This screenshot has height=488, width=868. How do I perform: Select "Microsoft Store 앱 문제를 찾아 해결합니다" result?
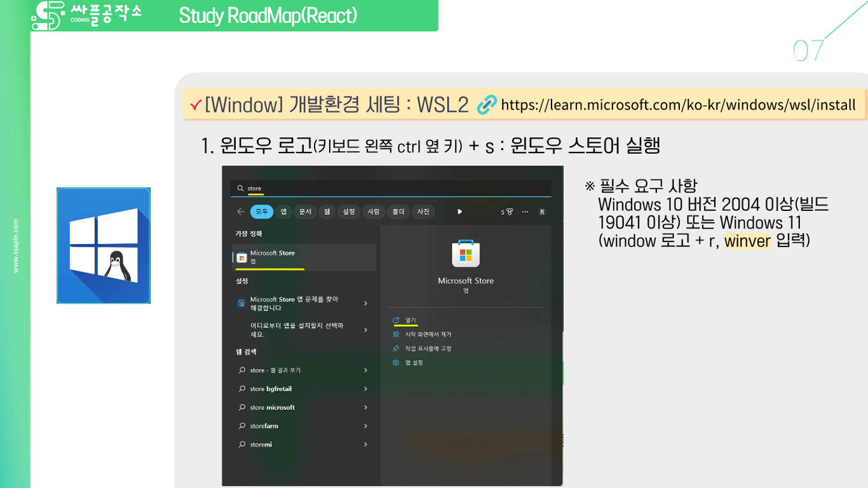tap(304, 304)
